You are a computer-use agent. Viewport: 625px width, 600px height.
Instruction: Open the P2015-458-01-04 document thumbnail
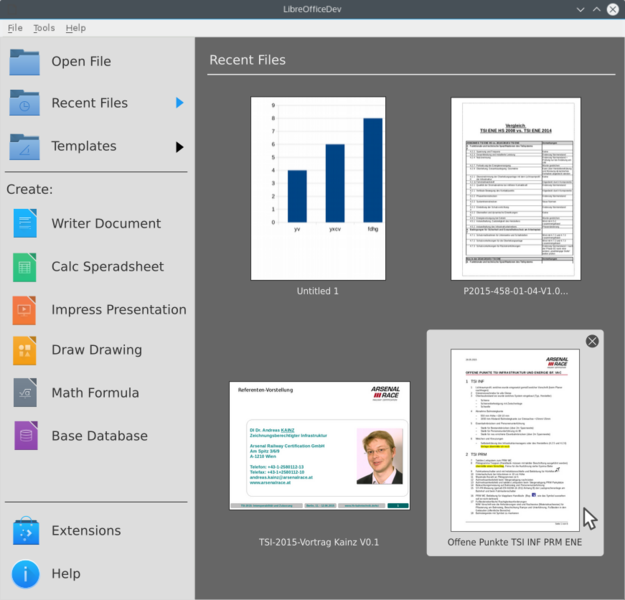coord(515,188)
